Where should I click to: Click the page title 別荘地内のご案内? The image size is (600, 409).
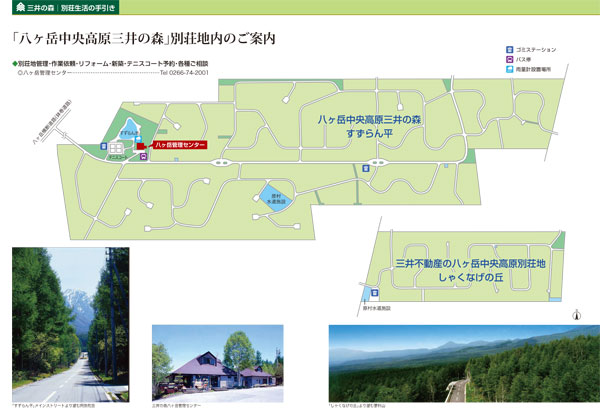click(223, 39)
